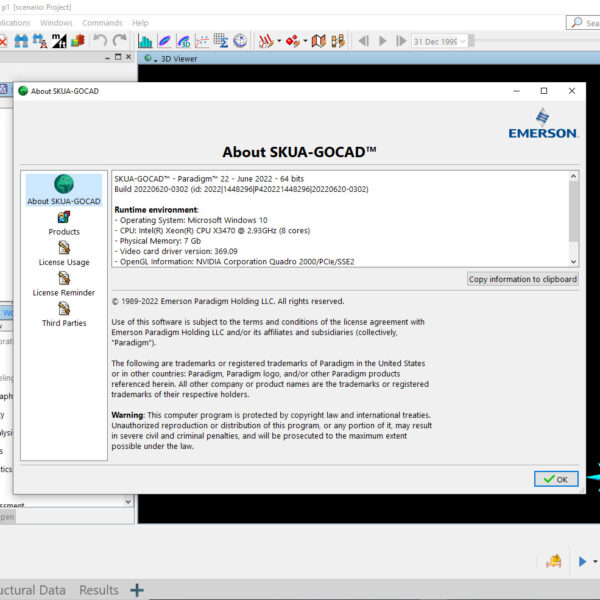Open the curve fitting plot tool

click(202, 41)
